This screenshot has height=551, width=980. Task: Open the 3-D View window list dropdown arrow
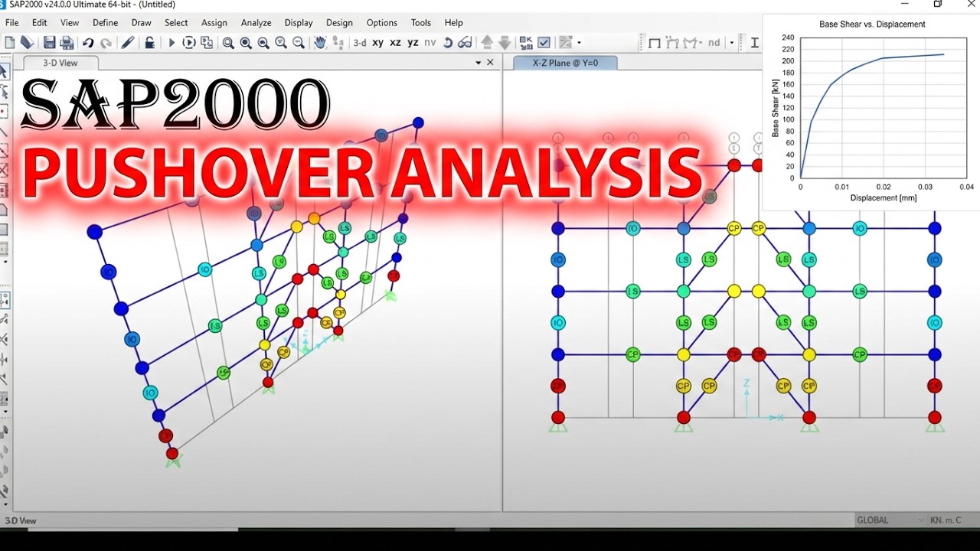coord(478,63)
